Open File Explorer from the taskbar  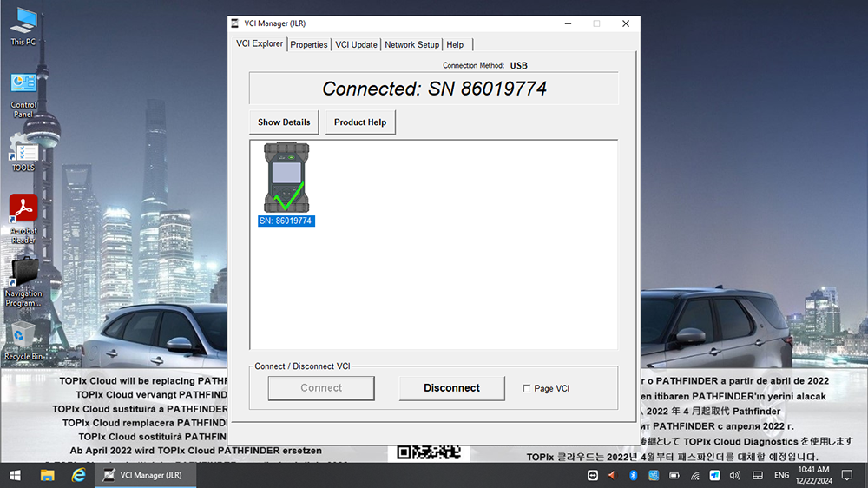point(47,475)
